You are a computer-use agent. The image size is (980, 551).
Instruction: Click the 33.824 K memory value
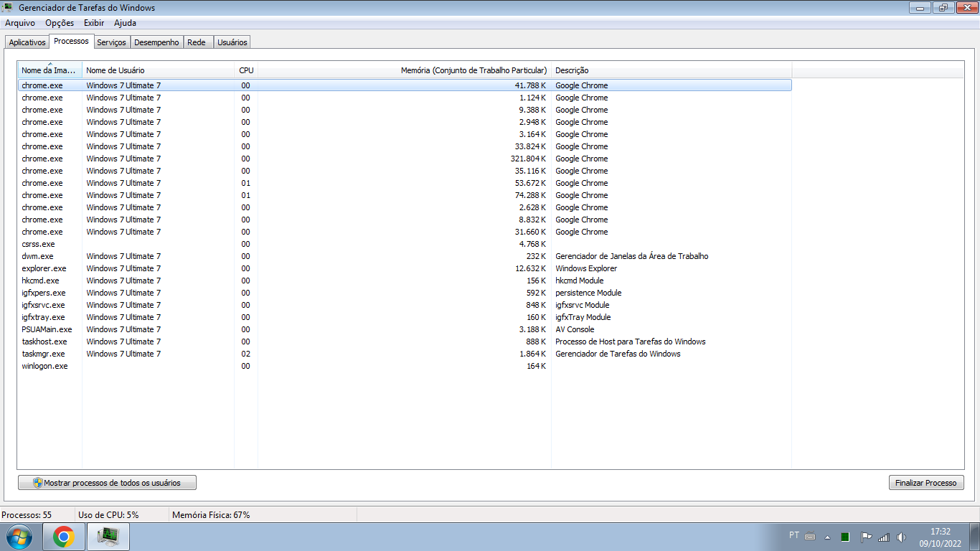(530, 146)
